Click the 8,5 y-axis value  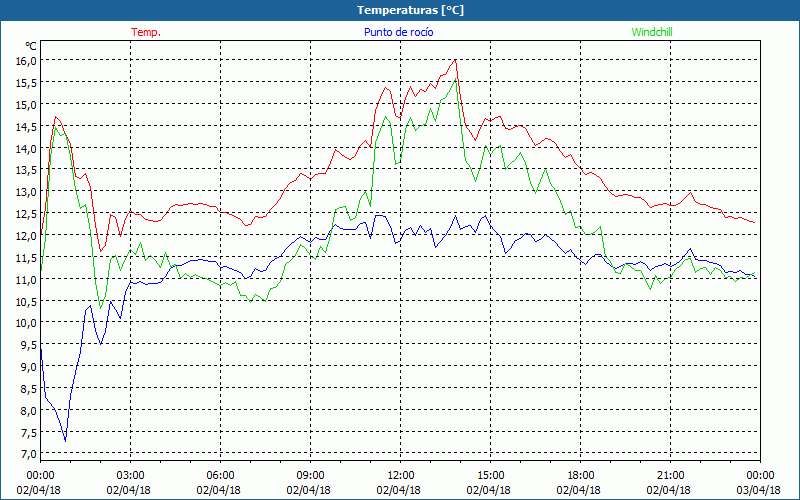[x=28, y=389]
